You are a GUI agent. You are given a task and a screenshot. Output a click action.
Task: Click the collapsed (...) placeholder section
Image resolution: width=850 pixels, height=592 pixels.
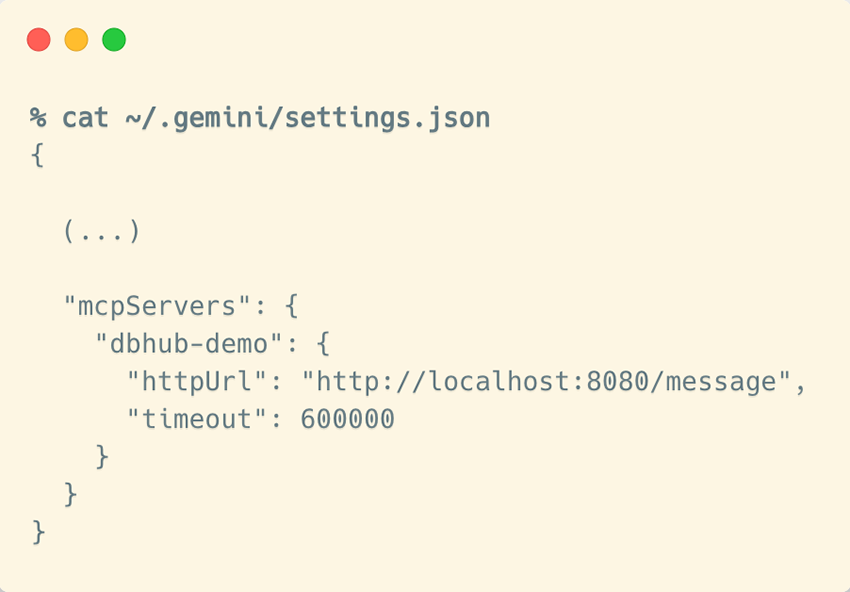[100, 231]
